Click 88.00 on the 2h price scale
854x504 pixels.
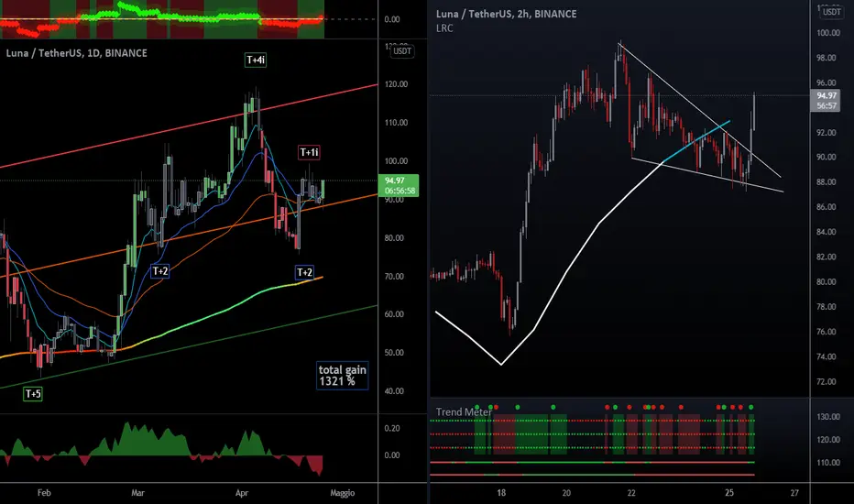(827, 182)
